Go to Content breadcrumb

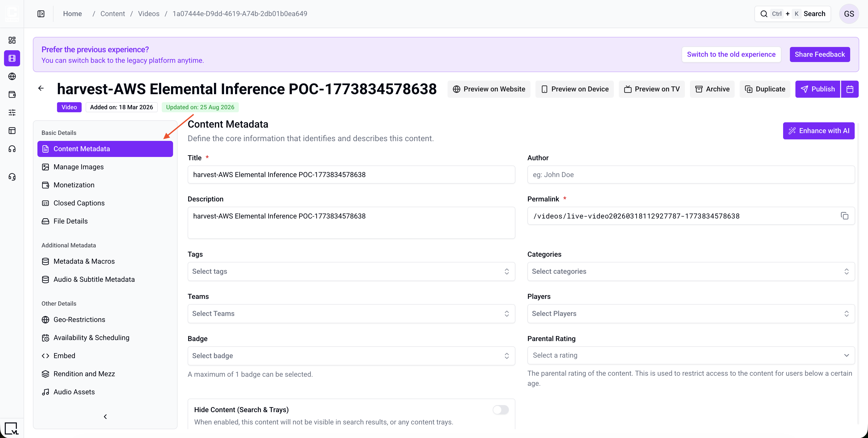(x=113, y=14)
